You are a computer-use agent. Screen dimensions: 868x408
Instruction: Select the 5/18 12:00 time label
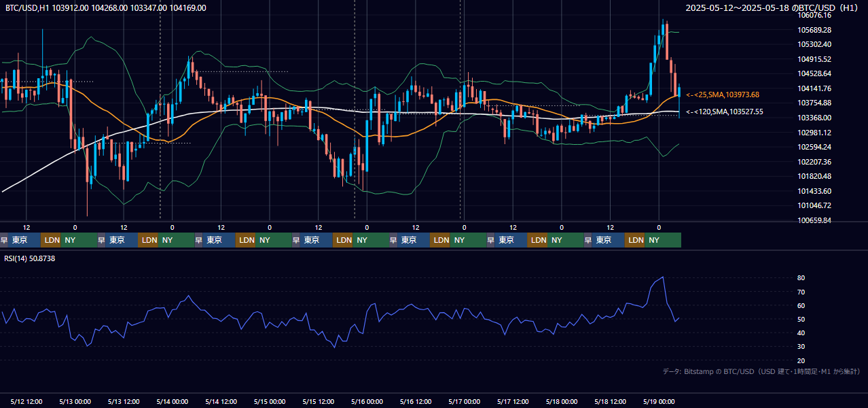(611, 401)
